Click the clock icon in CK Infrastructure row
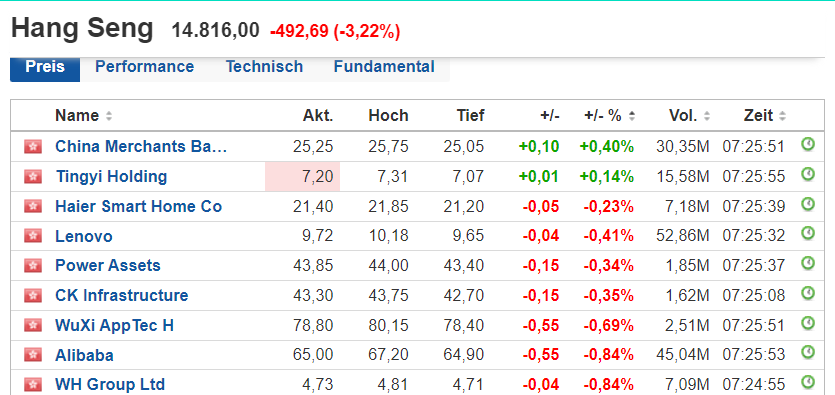This screenshot has height=395, width=835. point(808,293)
